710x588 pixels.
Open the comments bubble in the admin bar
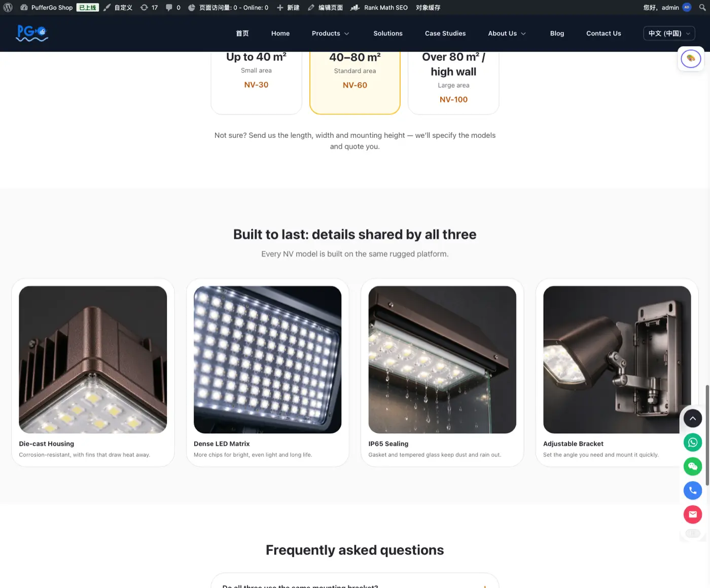point(173,8)
